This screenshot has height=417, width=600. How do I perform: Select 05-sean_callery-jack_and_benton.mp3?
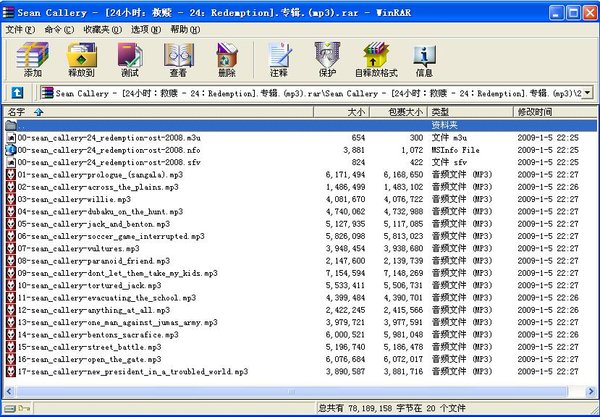[x=94, y=224]
